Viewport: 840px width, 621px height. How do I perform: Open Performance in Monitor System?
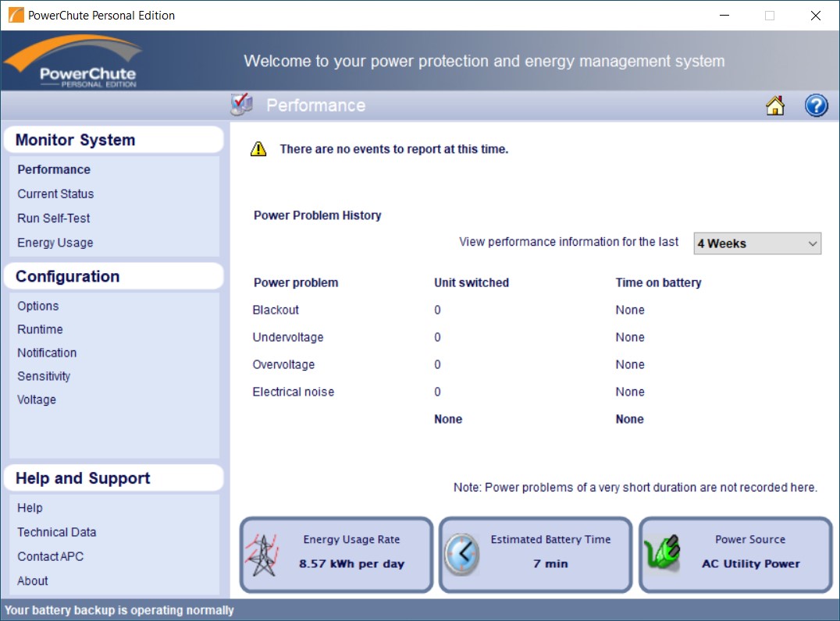[54, 170]
